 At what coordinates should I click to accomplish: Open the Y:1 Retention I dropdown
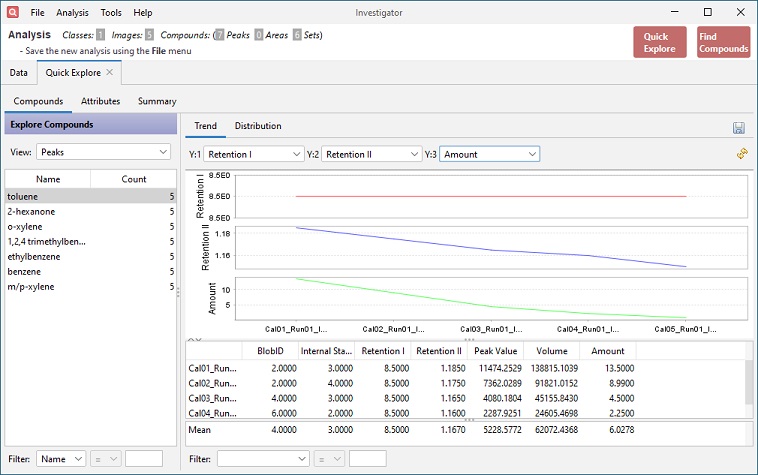pyautogui.click(x=254, y=154)
